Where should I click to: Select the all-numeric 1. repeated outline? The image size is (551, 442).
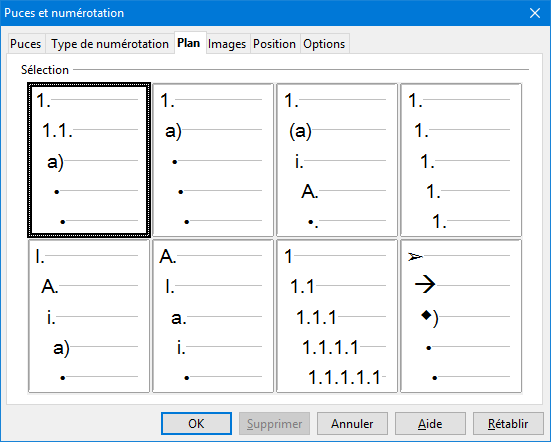point(461,160)
